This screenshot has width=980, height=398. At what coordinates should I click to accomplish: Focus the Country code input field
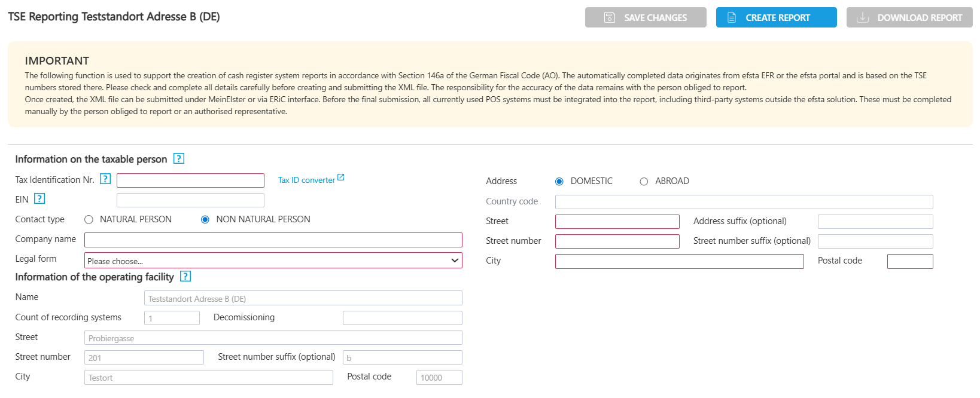click(x=744, y=202)
